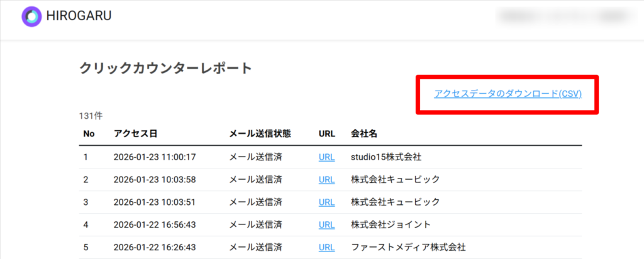Image resolution: width=644 pixels, height=259 pixels.
Task: Select the 株式会社ジョイント company name cell
Action: click(x=390, y=224)
